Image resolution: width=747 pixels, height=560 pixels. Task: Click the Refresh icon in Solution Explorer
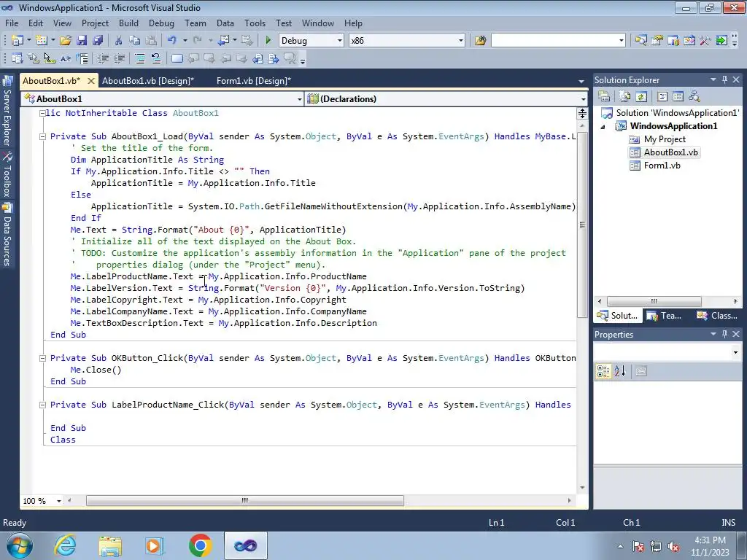(x=641, y=97)
